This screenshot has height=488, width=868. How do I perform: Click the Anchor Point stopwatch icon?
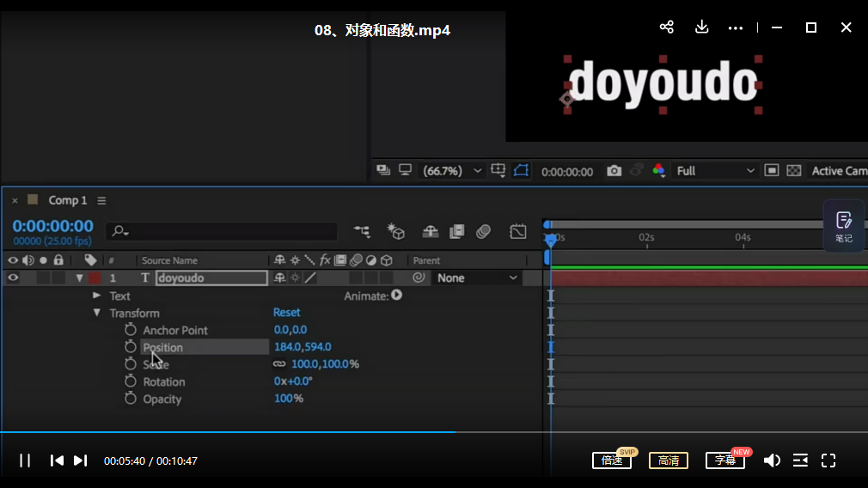(x=130, y=330)
